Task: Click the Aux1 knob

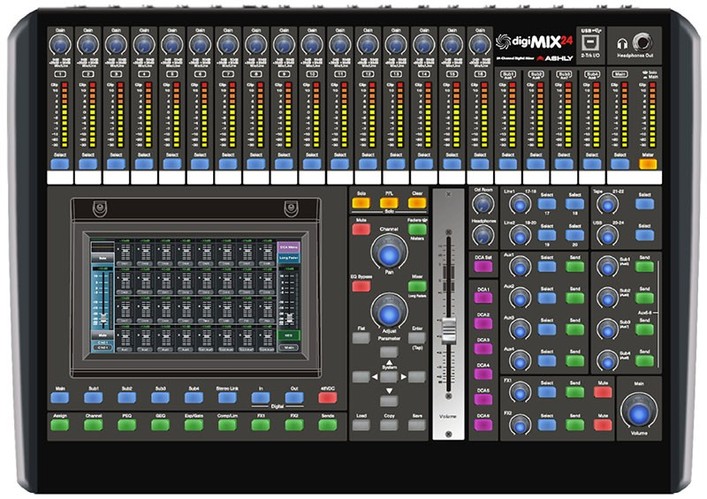Action: point(520,267)
